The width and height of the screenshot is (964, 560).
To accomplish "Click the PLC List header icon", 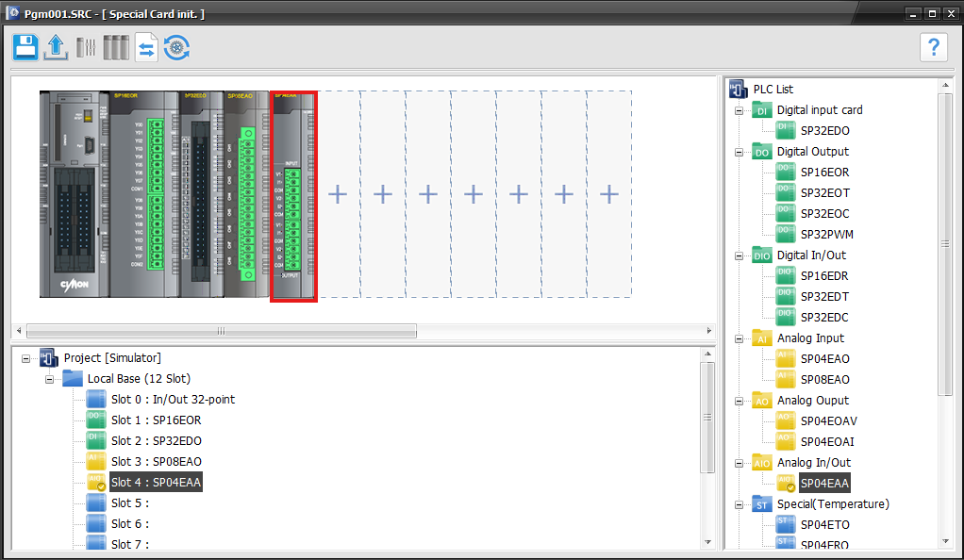I will point(739,90).
